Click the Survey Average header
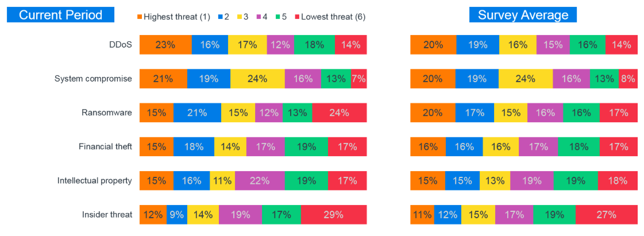 (x=523, y=15)
